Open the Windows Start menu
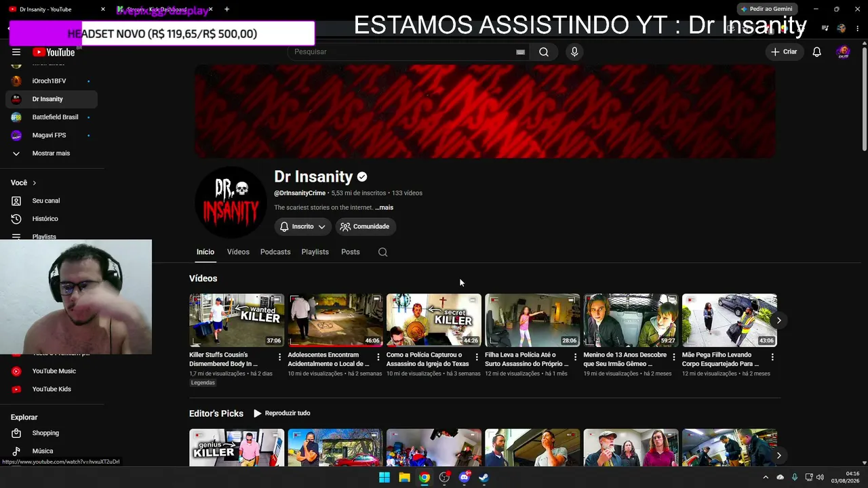 [x=384, y=478]
